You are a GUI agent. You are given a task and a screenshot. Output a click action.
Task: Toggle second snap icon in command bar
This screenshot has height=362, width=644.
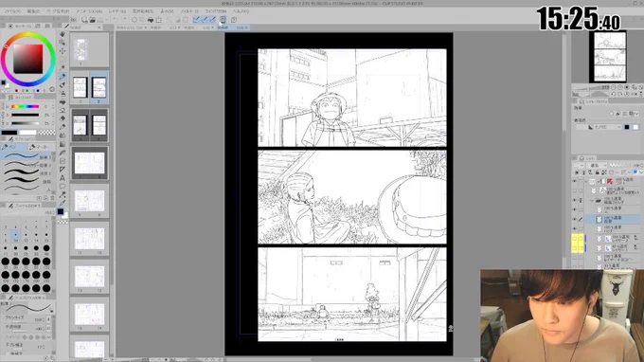[205, 20]
